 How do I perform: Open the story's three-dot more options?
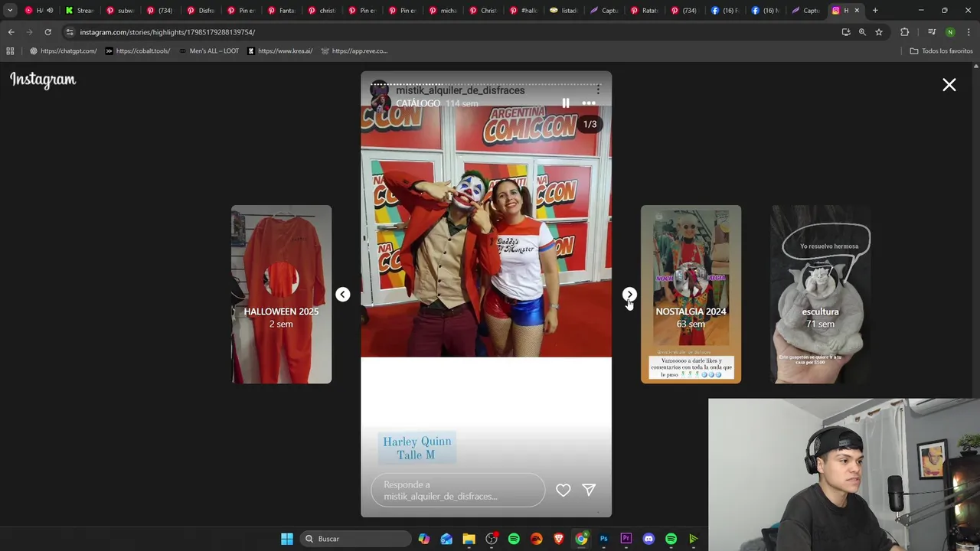click(589, 103)
